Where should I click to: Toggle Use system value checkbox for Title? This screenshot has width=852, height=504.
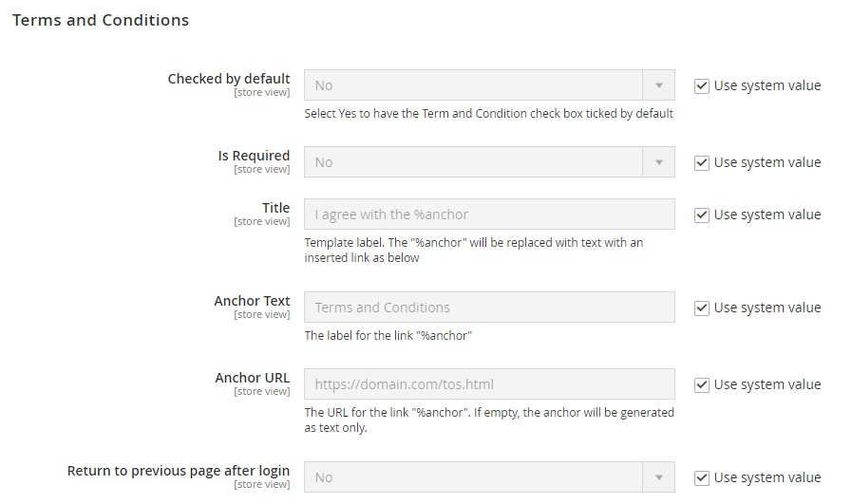pyautogui.click(x=702, y=215)
